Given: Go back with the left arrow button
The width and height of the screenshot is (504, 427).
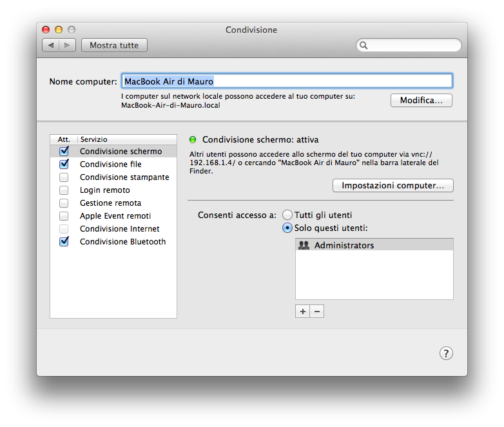Looking at the screenshot, I should [51, 45].
